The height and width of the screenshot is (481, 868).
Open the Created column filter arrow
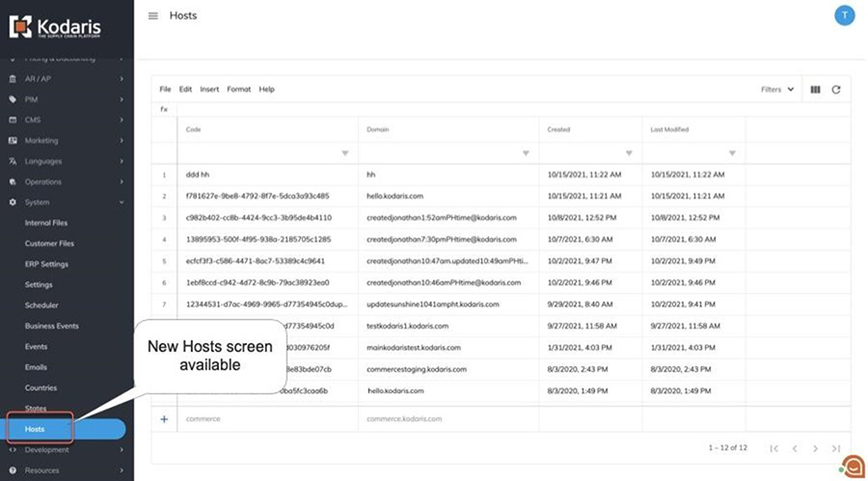click(x=629, y=153)
